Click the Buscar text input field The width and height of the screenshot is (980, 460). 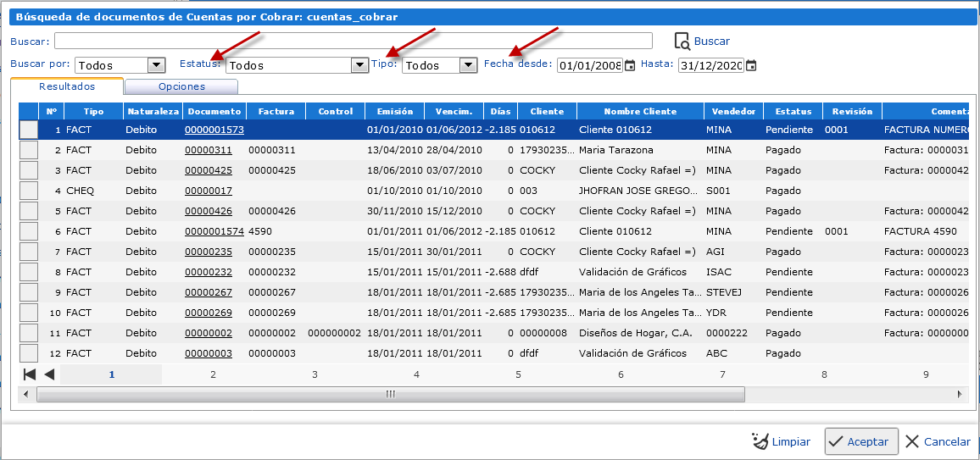coord(353,41)
